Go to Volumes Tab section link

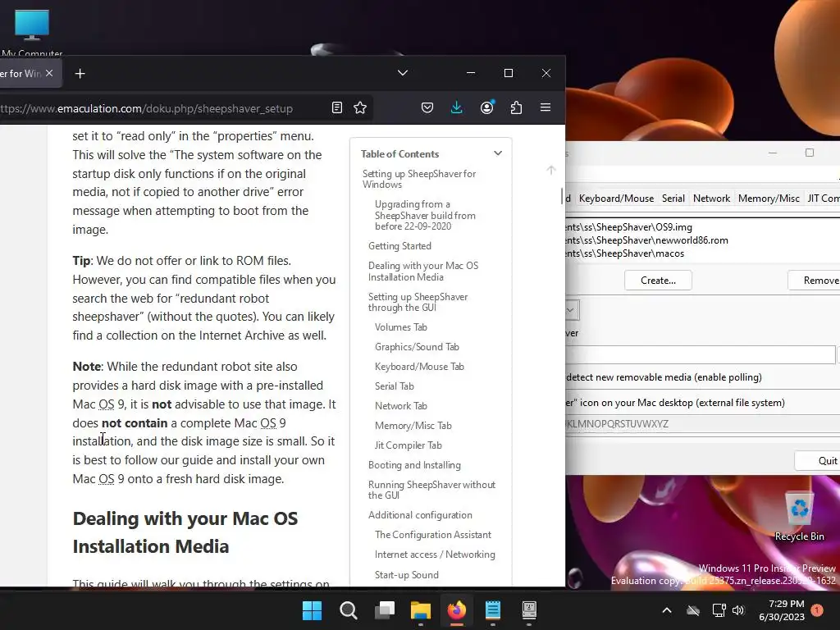click(x=400, y=327)
